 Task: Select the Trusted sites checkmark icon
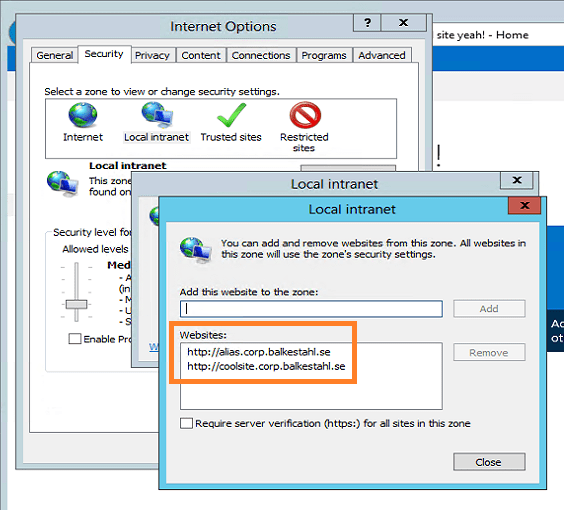pyautogui.click(x=232, y=115)
